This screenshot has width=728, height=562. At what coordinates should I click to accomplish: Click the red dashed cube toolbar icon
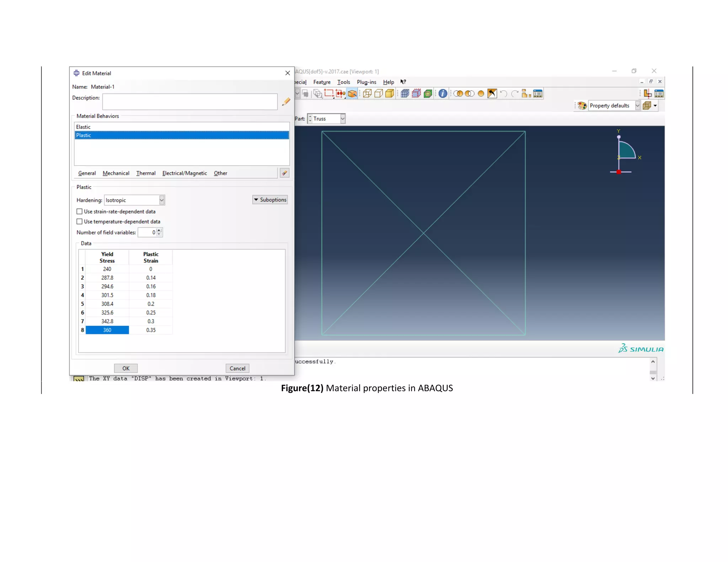pos(416,93)
